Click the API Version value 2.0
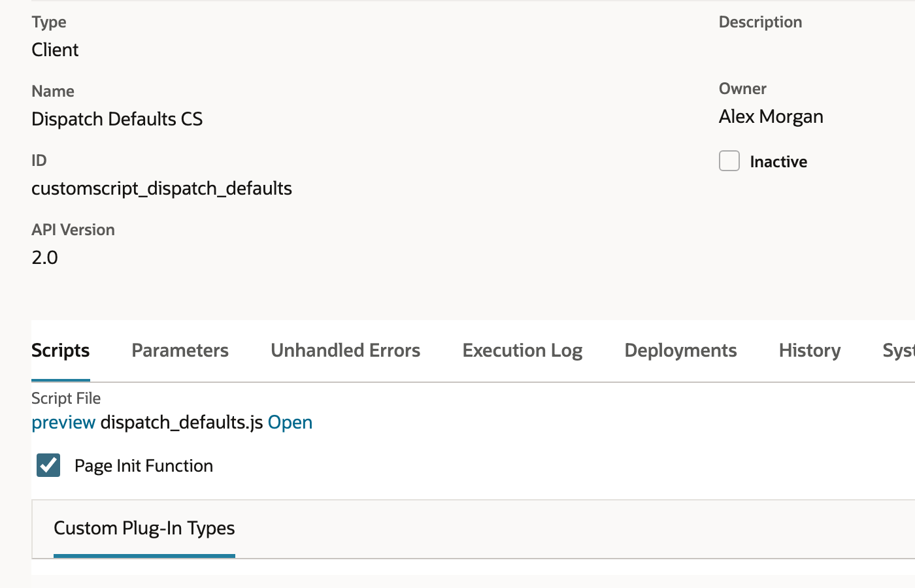This screenshot has width=915, height=588. click(44, 257)
